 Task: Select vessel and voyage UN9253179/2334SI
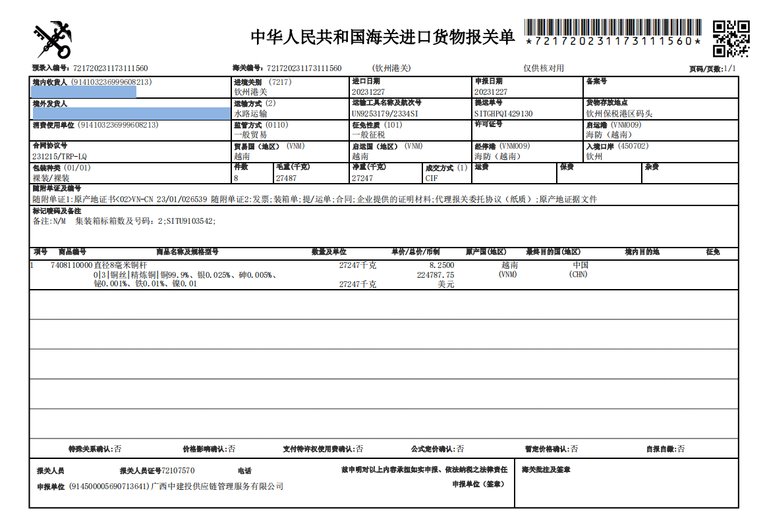click(385, 113)
